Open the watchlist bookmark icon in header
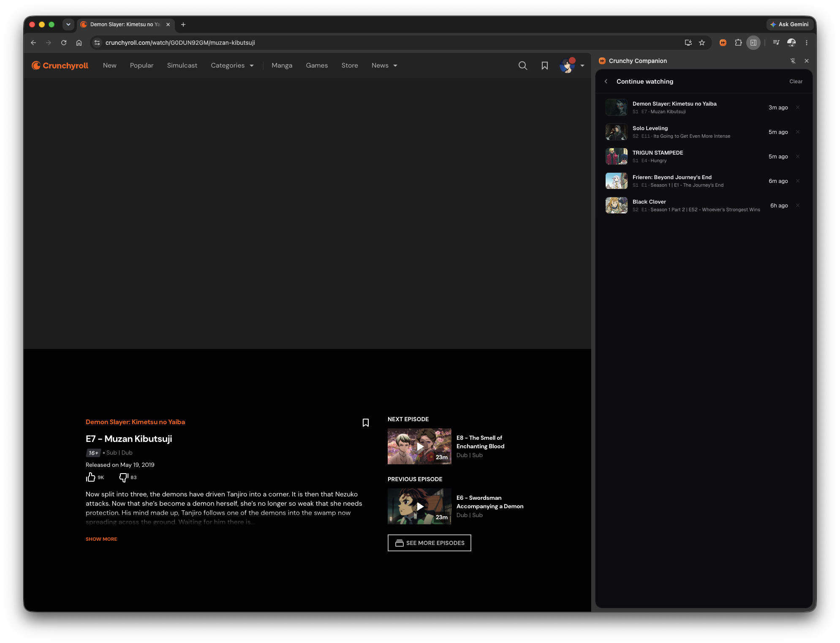The height and width of the screenshot is (643, 840). click(545, 65)
